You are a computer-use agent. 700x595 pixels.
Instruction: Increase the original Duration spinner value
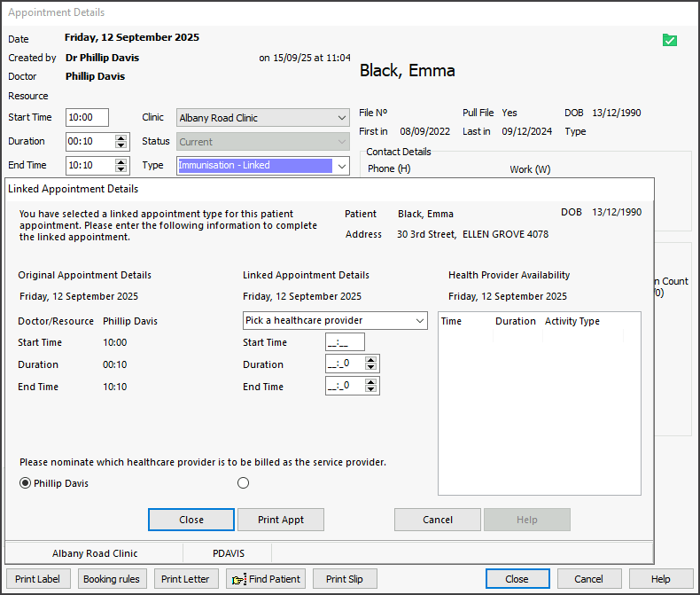[x=121, y=138]
